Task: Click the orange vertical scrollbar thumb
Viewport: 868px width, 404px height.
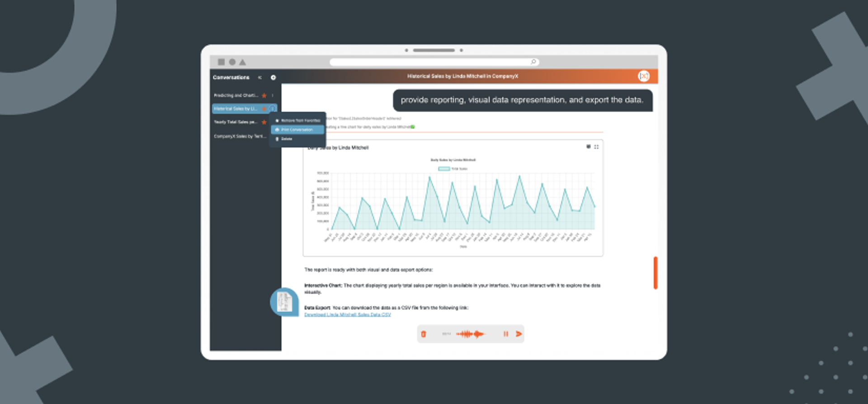Action: [656, 273]
